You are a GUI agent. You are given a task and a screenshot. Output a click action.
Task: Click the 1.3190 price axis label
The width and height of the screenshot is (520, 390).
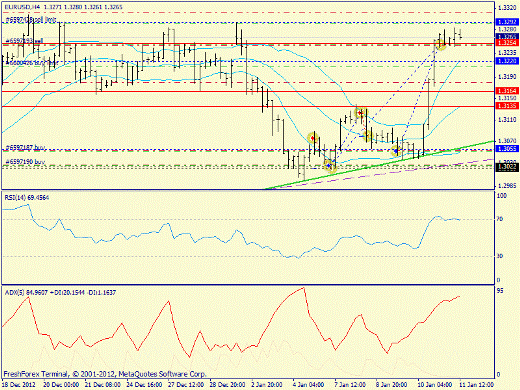pyautogui.click(x=507, y=77)
